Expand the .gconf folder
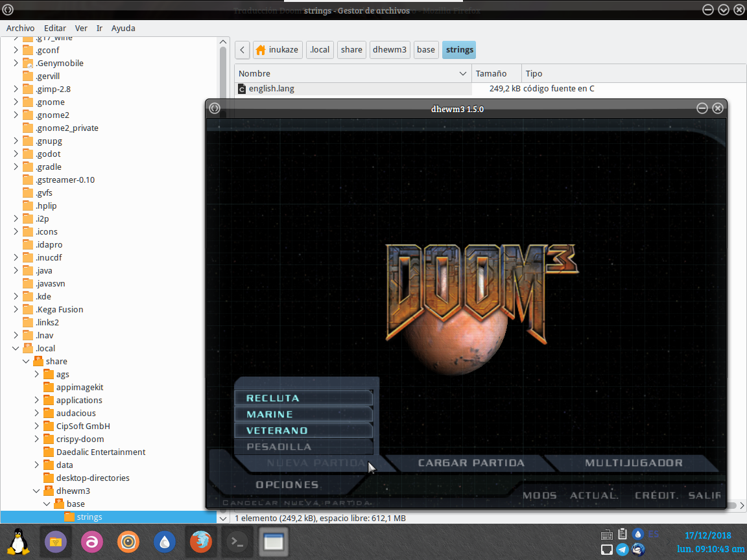Image resolution: width=747 pixels, height=560 pixels. (16, 50)
